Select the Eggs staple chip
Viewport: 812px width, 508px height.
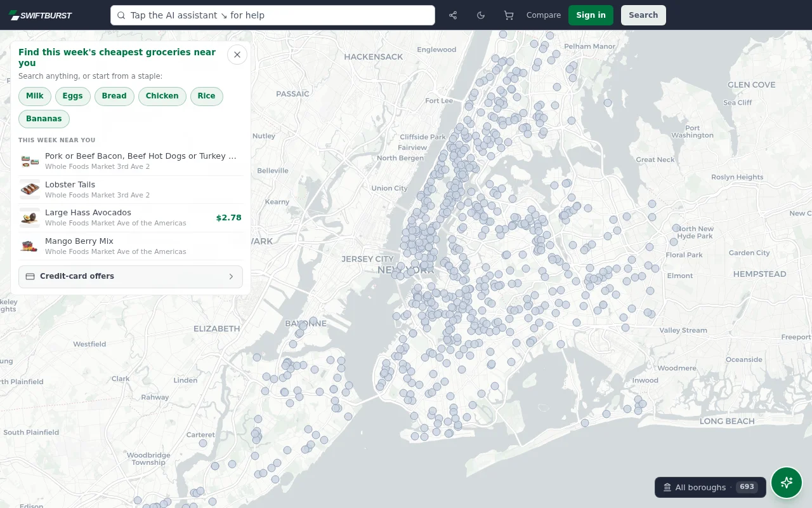click(x=73, y=96)
